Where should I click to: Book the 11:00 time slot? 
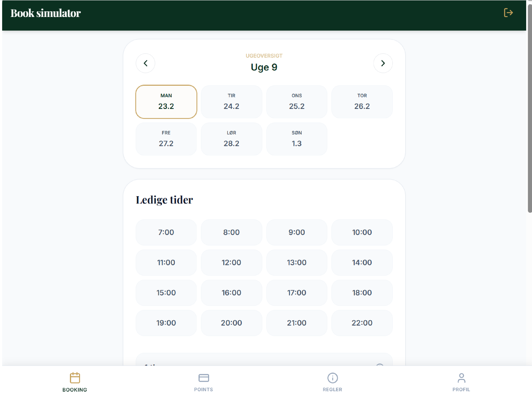166,263
